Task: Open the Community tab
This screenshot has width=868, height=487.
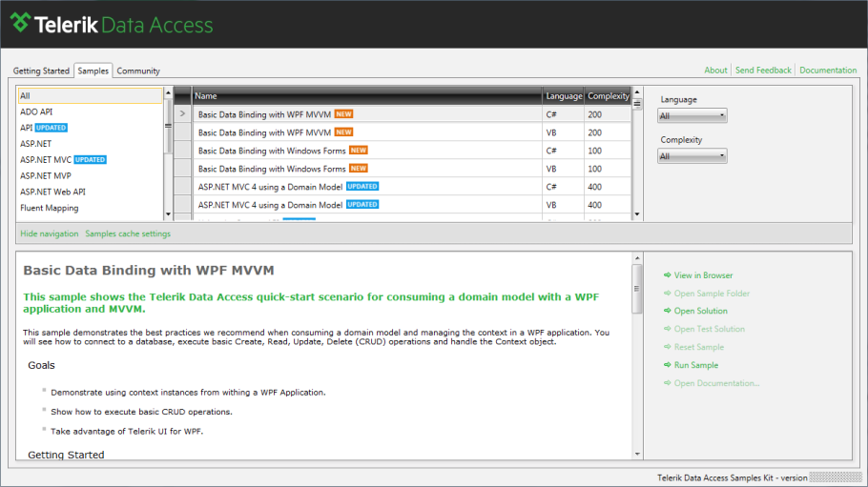Action: pyautogui.click(x=138, y=71)
